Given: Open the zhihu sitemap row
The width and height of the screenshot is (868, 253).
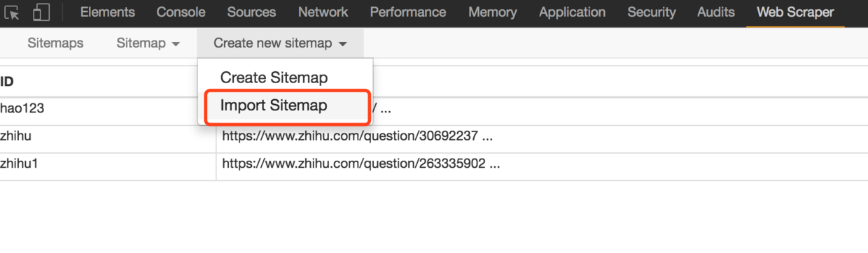Looking at the screenshot, I should [x=434, y=136].
